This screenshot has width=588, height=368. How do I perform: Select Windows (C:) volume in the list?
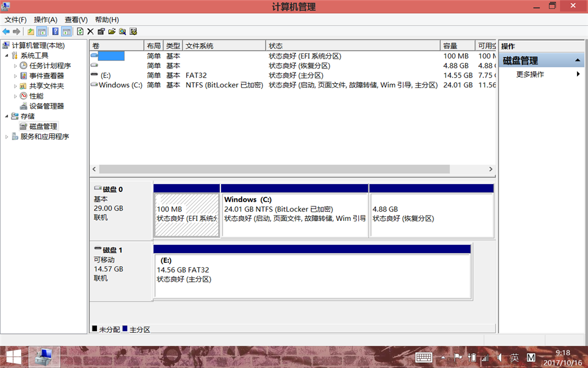click(121, 85)
